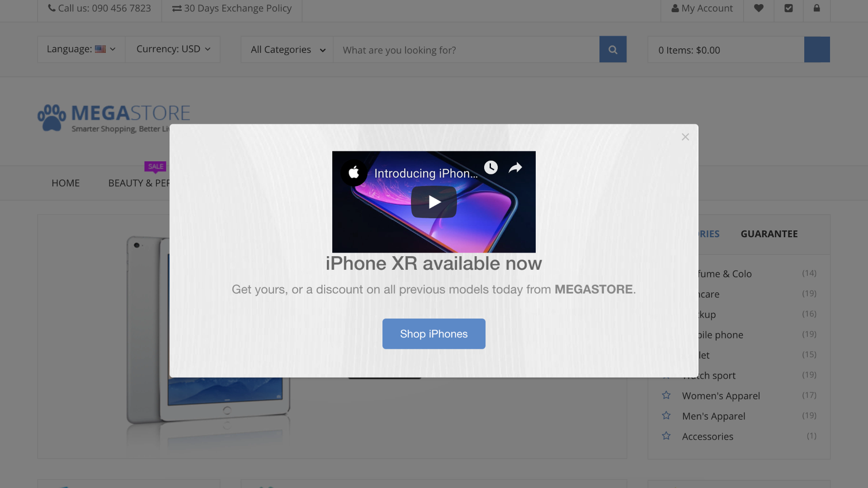Expand the All Categories dropdown
Image resolution: width=868 pixels, height=488 pixels.
pyautogui.click(x=287, y=49)
